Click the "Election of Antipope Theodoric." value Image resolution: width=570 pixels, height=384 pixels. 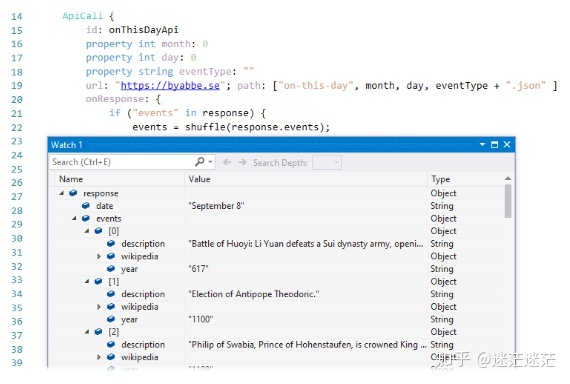(x=254, y=294)
